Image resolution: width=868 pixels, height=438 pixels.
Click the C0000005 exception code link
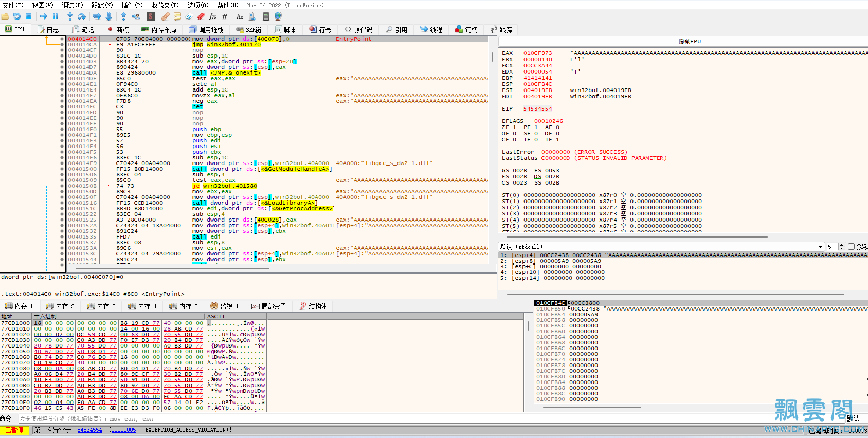(x=124, y=430)
